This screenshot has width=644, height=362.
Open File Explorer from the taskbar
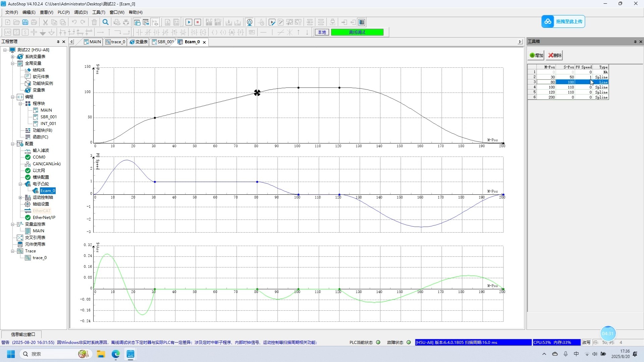[101, 354]
